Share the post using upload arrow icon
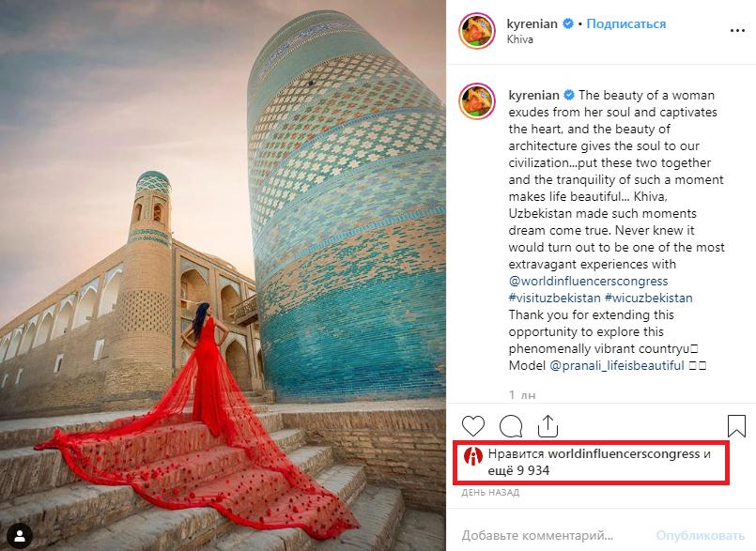The width and height of the screenshot is (756, 551). (548, 425)
